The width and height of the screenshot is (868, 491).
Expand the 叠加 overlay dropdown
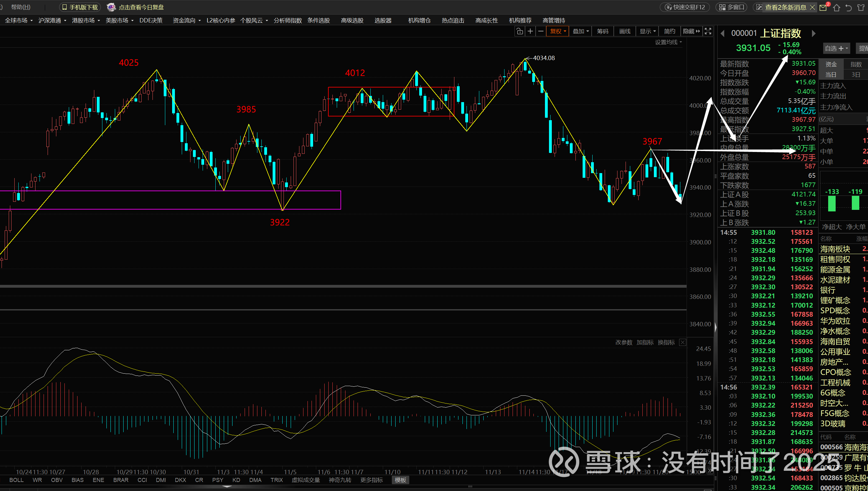tap(580, 31)
